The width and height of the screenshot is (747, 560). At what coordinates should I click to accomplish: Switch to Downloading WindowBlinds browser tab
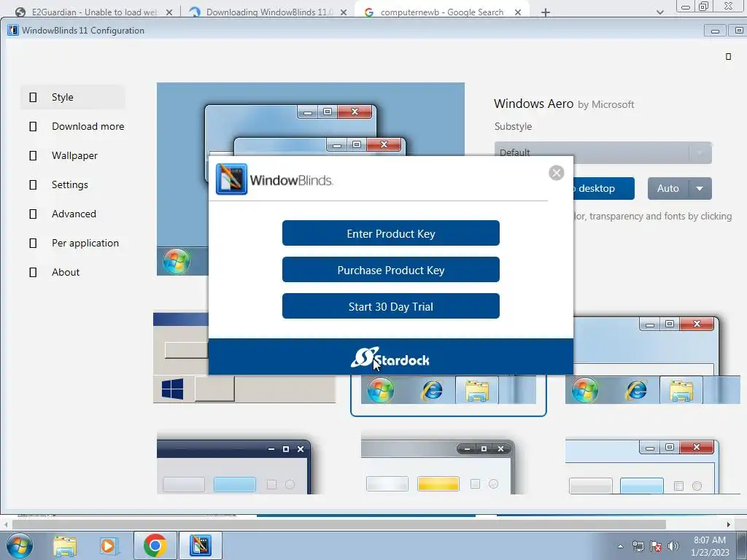tap(268, 12)
